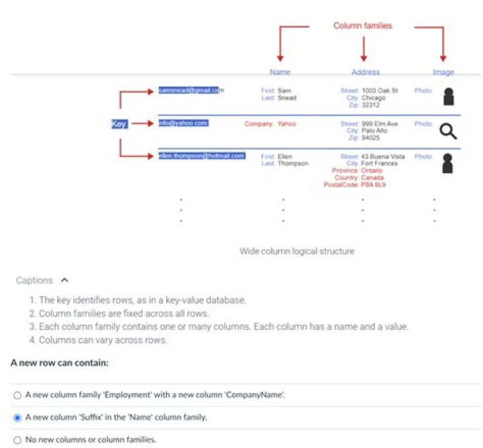The height and width of the screenshot is (448, 483).
Task: Click the Captions label
Action: (34, 280)
